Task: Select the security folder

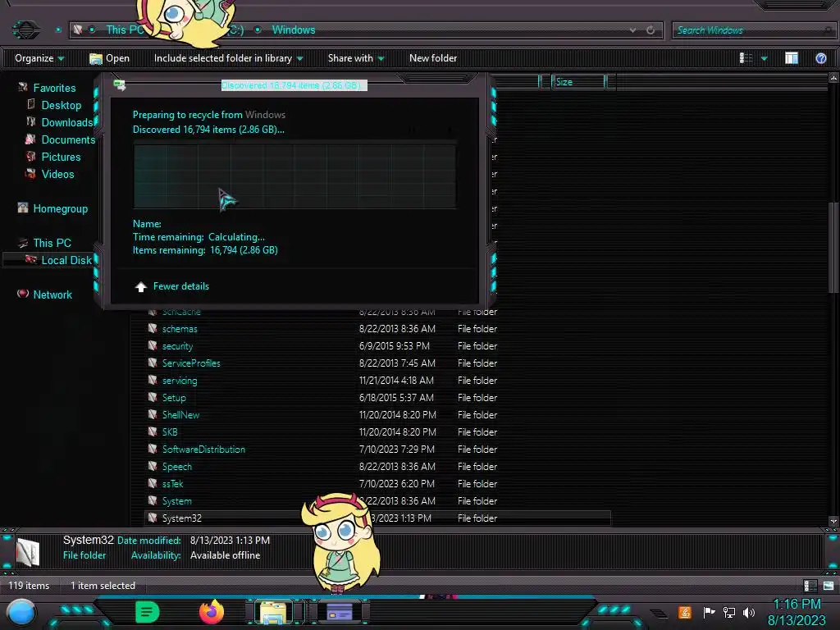Action: [x=177, y=345]
